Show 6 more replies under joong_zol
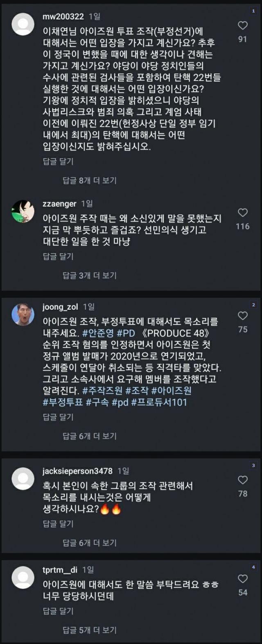Image resolution: width=262 pixels, height=644 pixels. 90,436
